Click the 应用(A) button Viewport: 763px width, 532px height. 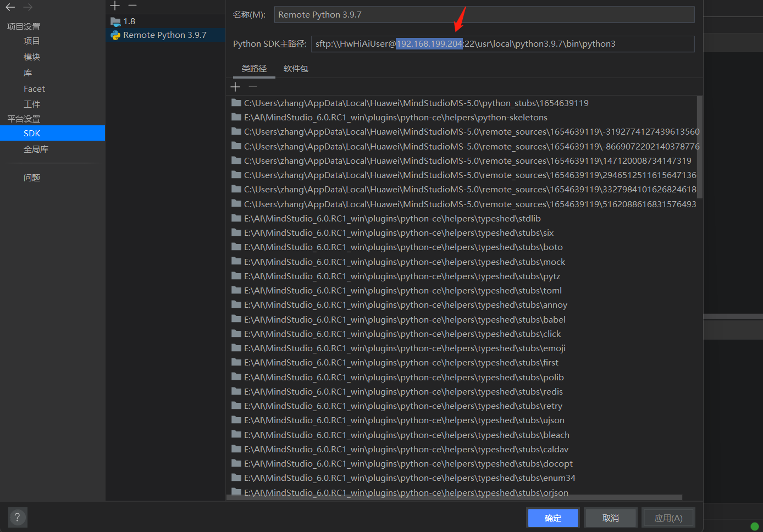click(668, 518)
